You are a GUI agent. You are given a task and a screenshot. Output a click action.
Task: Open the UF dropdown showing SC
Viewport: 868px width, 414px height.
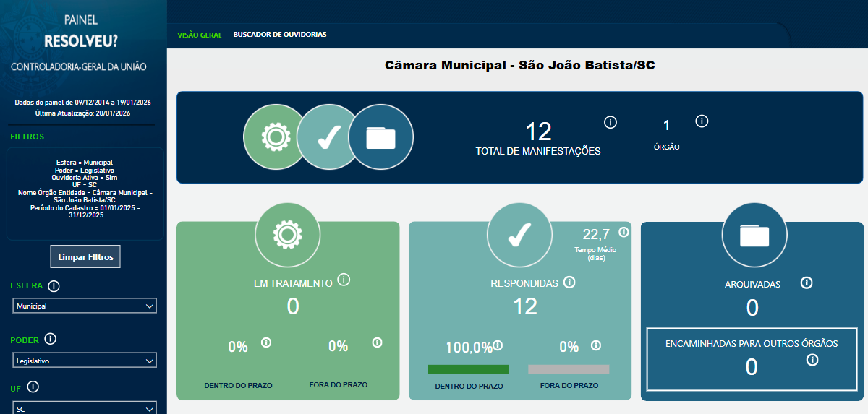coord(85,408)
